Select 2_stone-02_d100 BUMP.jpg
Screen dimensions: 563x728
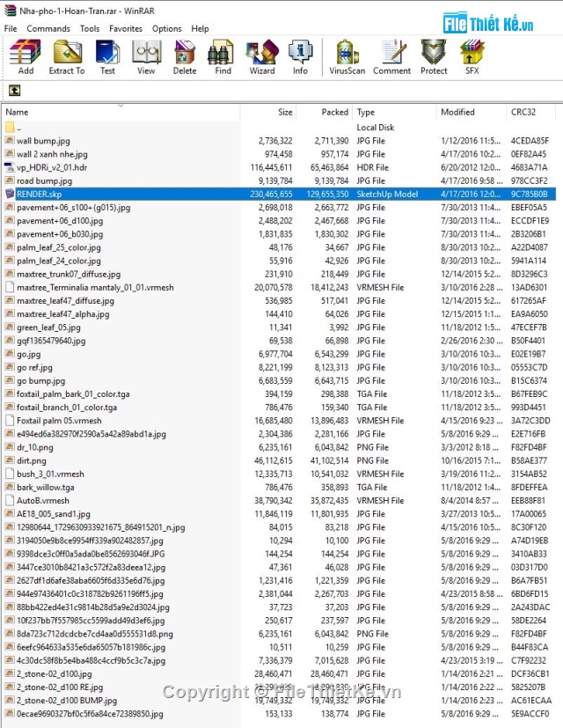tap(67, 701)
